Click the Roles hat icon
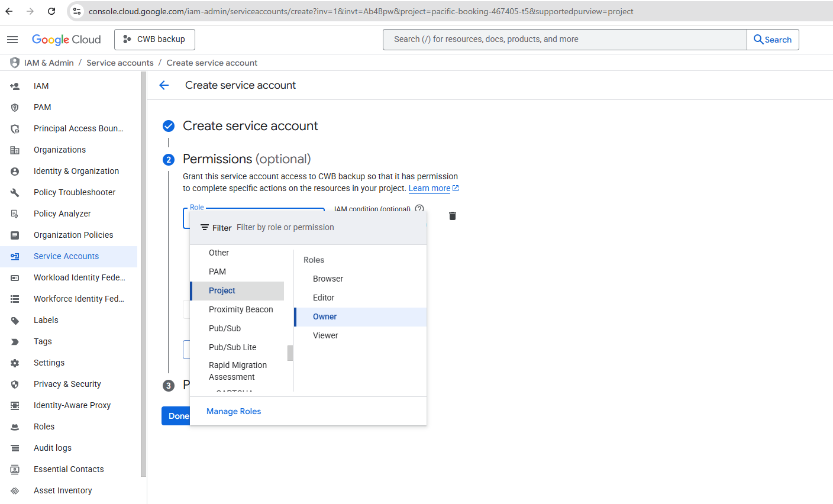The image size is (833, 504). pyautogui.click(x=15, y=427)
